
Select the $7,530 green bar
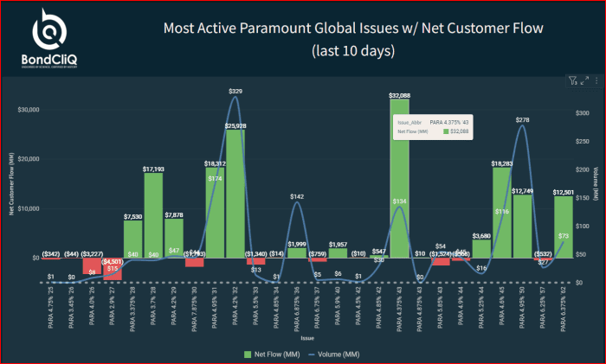(x=133, y=239)
